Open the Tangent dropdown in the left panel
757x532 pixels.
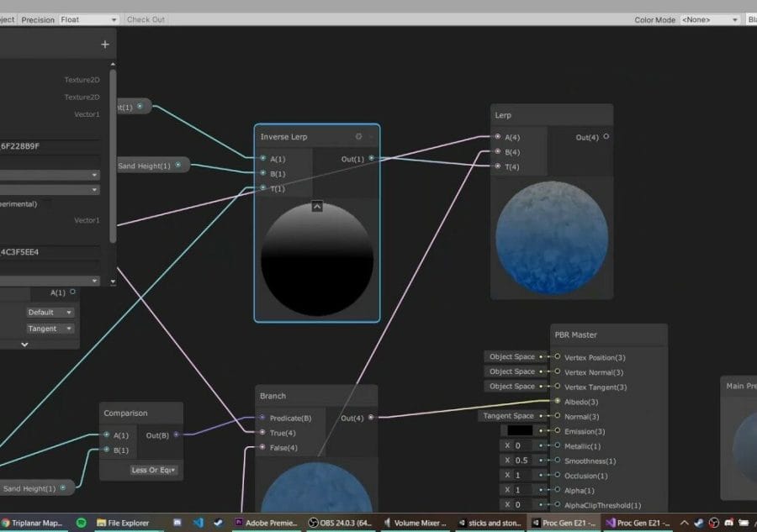(x=49, y=328)
